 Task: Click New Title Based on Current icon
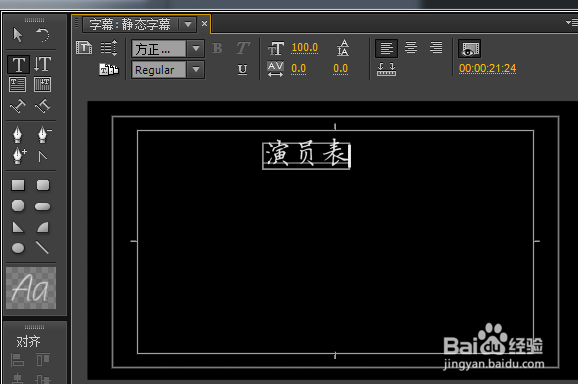point(84,48)
